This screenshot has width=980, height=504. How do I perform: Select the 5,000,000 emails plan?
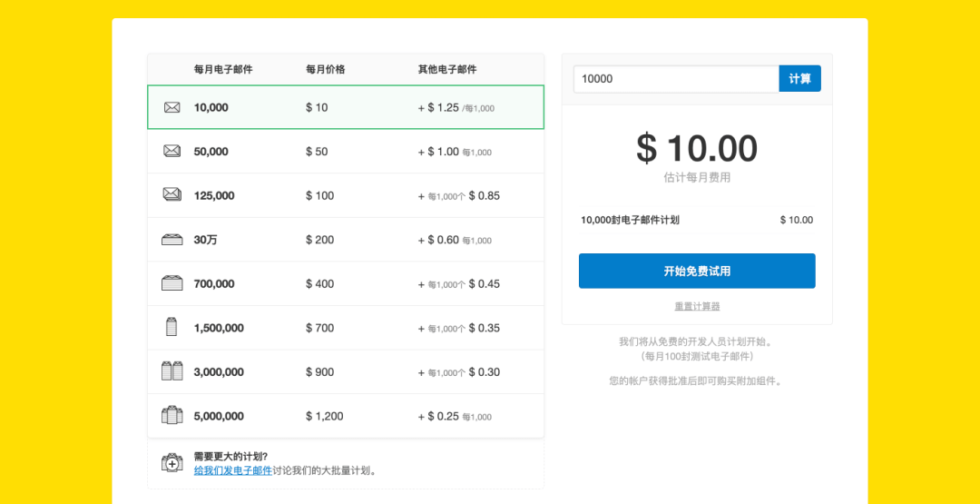pos(346,416)
